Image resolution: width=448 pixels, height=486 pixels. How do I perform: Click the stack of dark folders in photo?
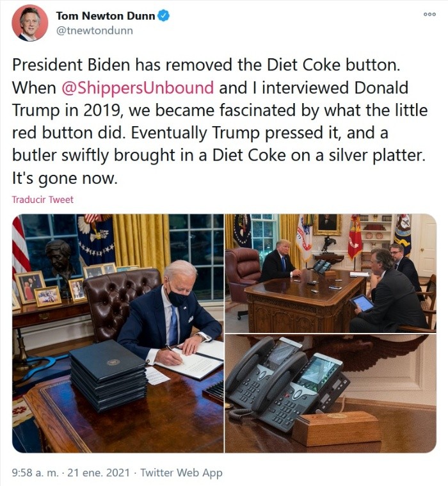(x=108, y=375)
